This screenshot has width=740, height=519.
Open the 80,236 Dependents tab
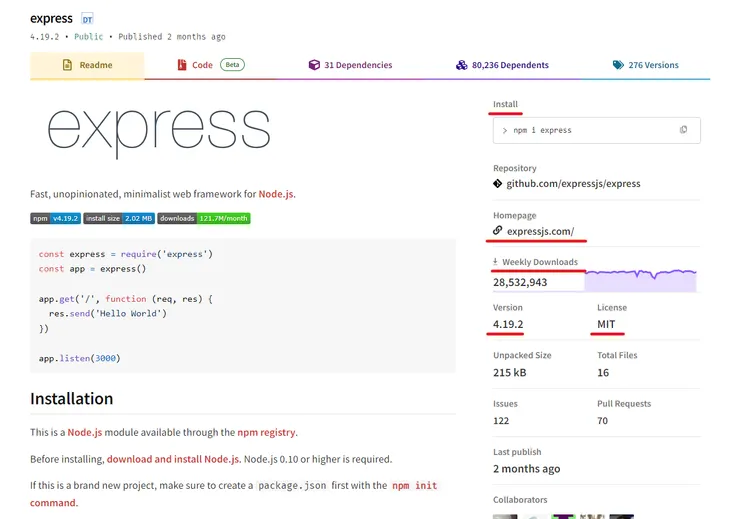coord(502,65)
